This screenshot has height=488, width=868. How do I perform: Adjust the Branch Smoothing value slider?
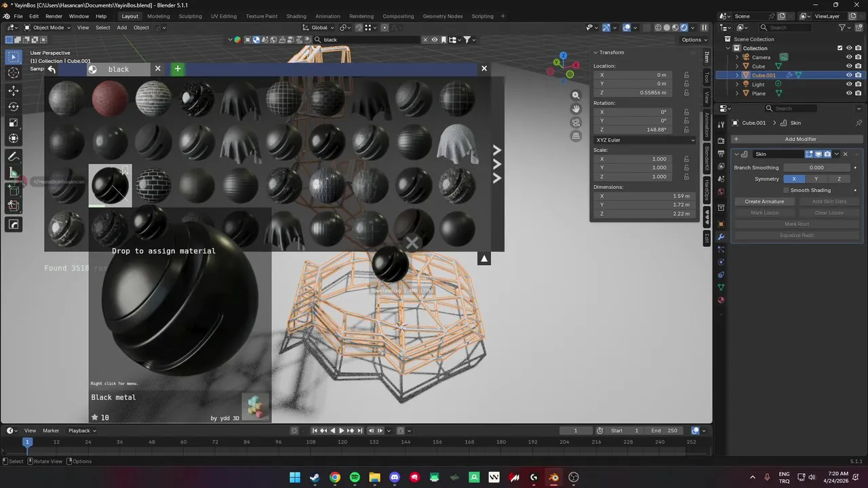(817, 167)
